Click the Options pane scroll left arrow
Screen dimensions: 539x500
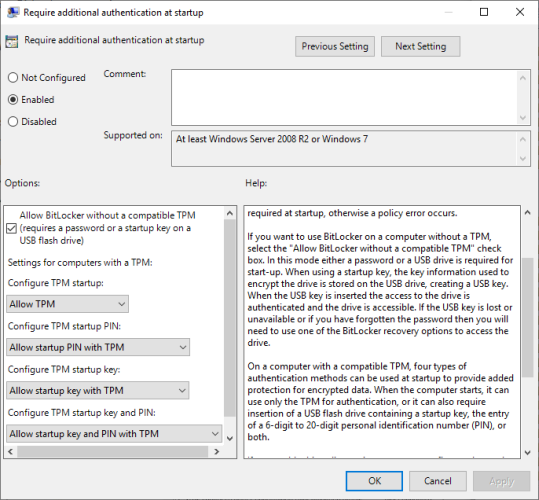pos(10,451)
